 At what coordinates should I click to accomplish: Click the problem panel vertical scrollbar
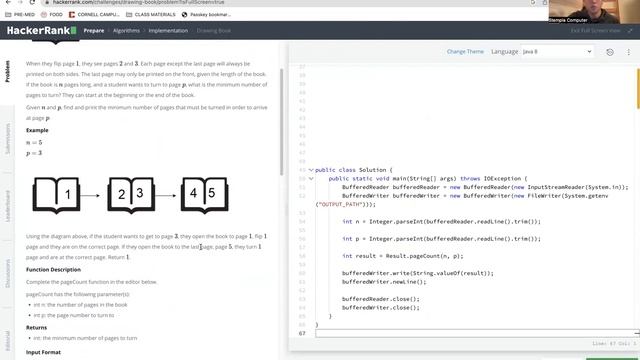(281, 122)
